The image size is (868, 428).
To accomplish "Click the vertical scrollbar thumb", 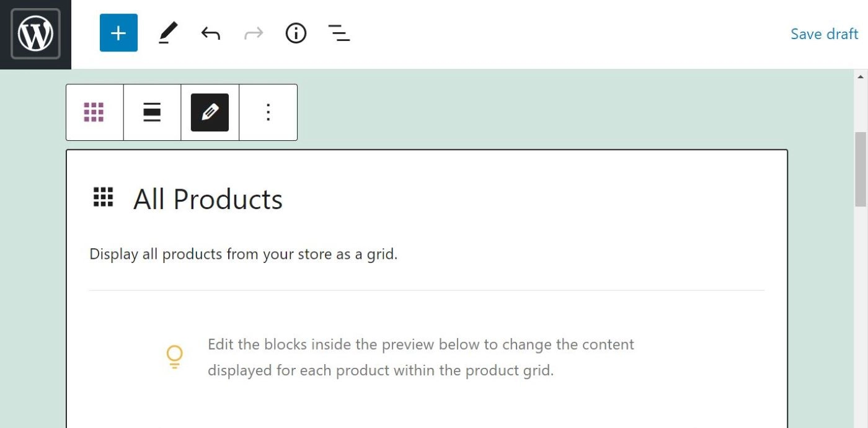I will [861, 169].
